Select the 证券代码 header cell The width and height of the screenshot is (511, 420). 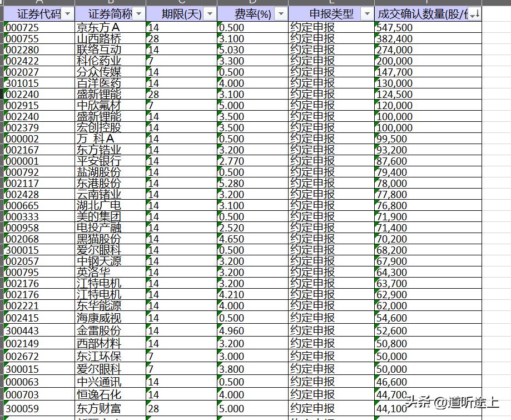coord(39,14)
